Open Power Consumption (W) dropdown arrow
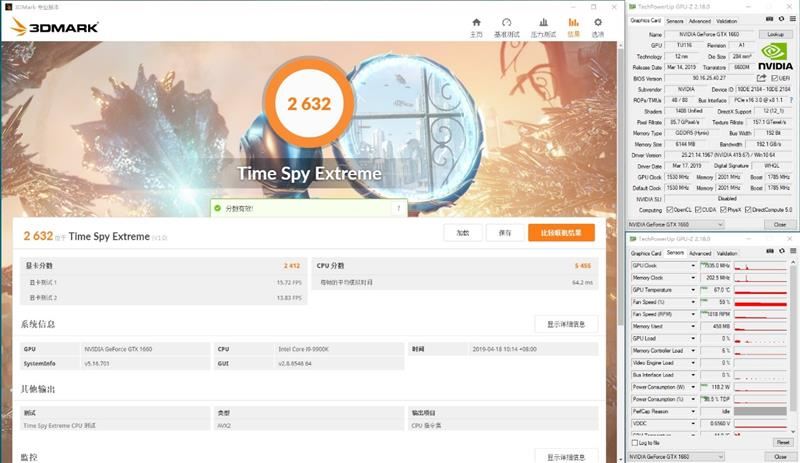The width and height of the screenshot is (800, 463). pyautogui.click(x=693, y=387)
